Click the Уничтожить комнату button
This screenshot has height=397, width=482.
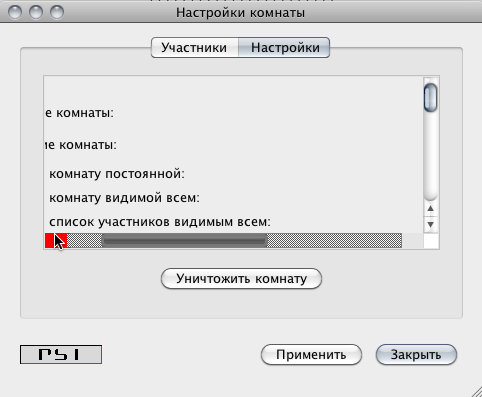coord(241,279)
